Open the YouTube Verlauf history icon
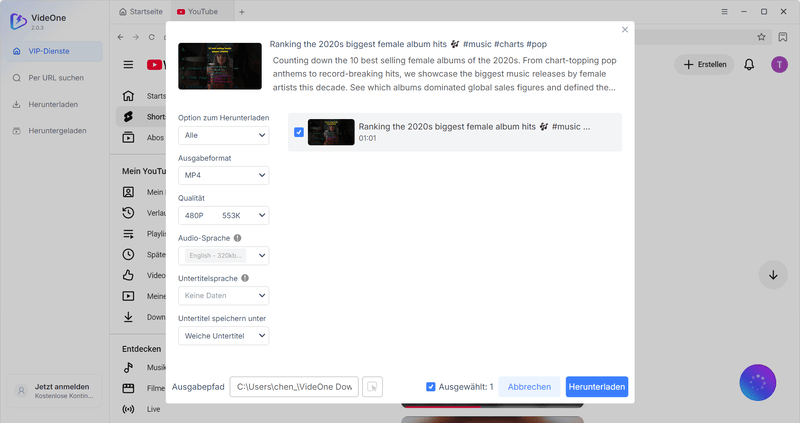 tap(128, 213)
